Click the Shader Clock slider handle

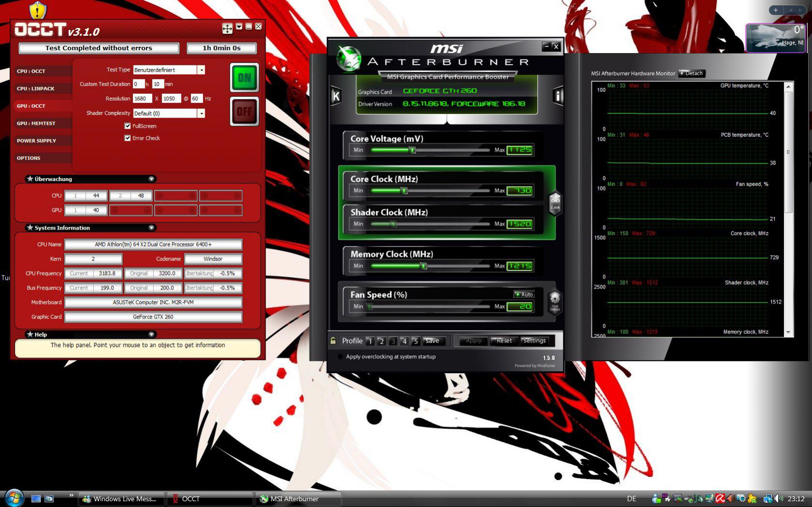394,224
